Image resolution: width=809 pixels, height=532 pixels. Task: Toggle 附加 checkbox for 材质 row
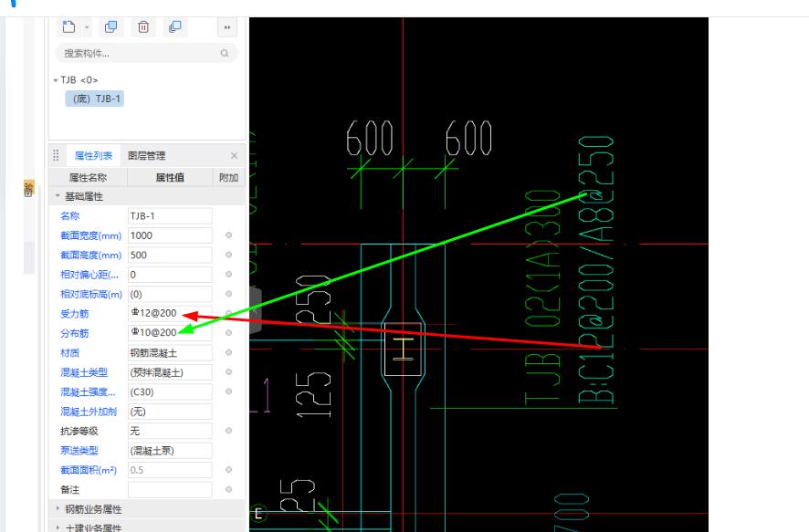(228, 352)
